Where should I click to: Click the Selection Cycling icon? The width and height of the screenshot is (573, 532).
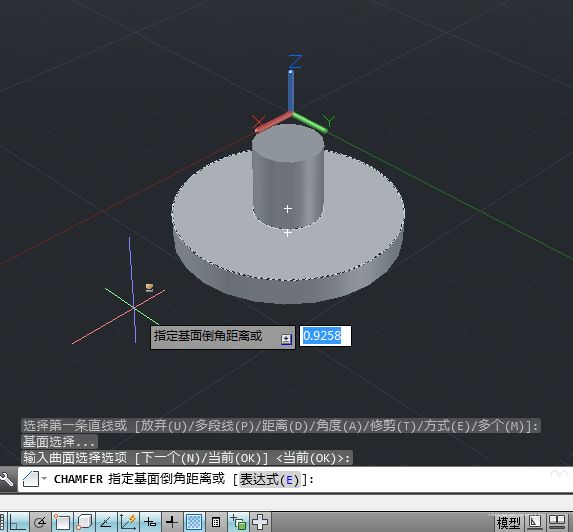238,522
